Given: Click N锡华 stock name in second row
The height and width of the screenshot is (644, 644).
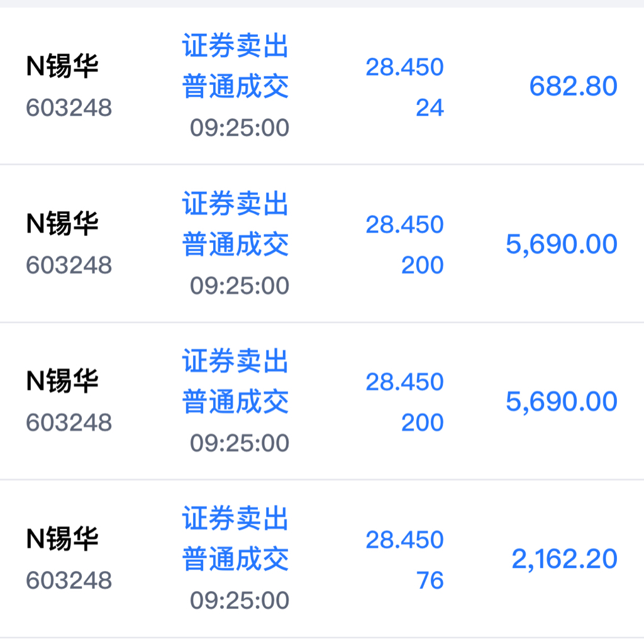Looking at the screenshot, I should (62, 224).
